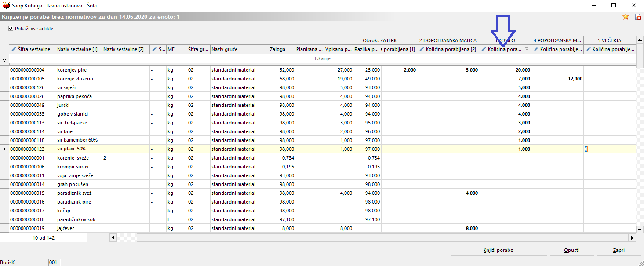The image size is (644, 266).
Task: Click the ME column header
Action: pos(177,49)
